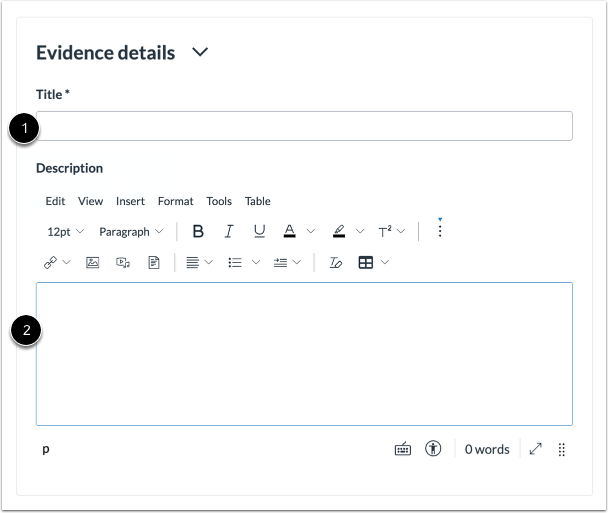Click the p element path indicator
The height and width of the screenshot is (513, 608).
point(46,449)
